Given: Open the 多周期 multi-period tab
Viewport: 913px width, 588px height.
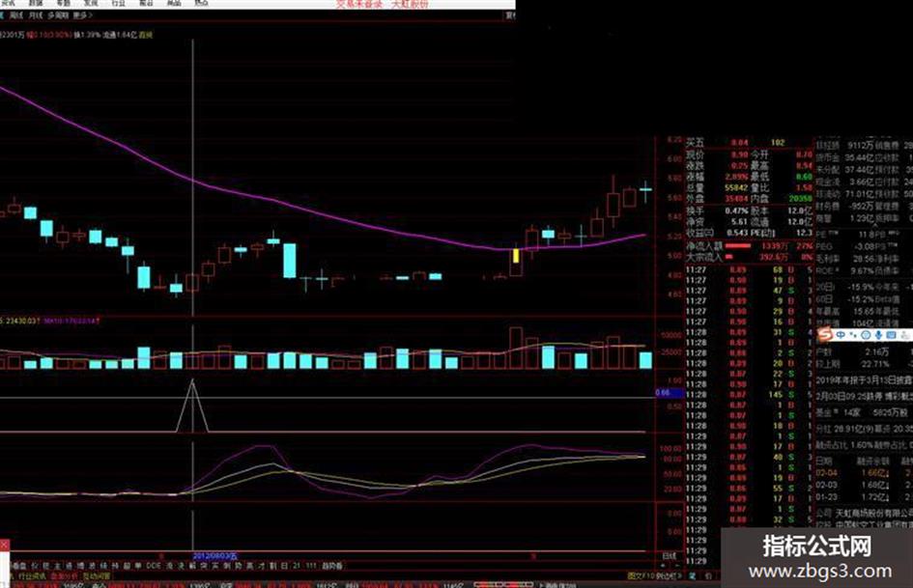Looking at the screenshot, I should coord(58,15).
